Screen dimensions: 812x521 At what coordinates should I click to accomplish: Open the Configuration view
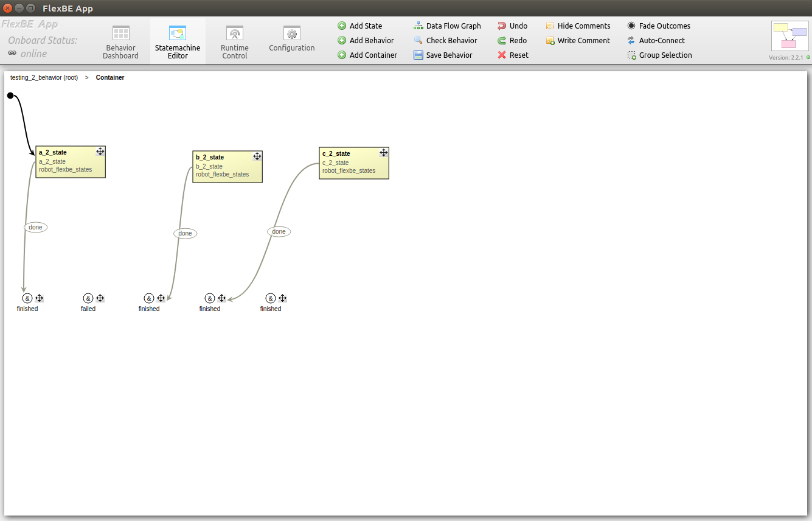point(291,41)
